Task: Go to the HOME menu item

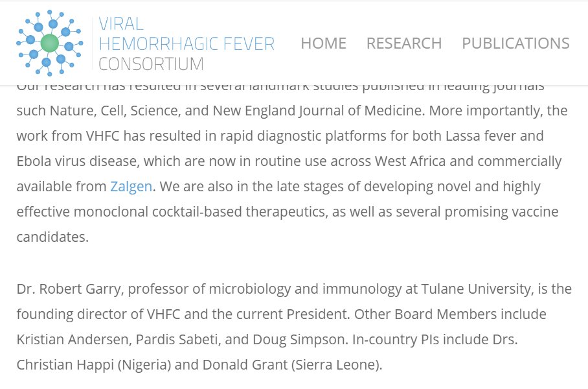Action: pyautogui.click(x=323, y=43)
